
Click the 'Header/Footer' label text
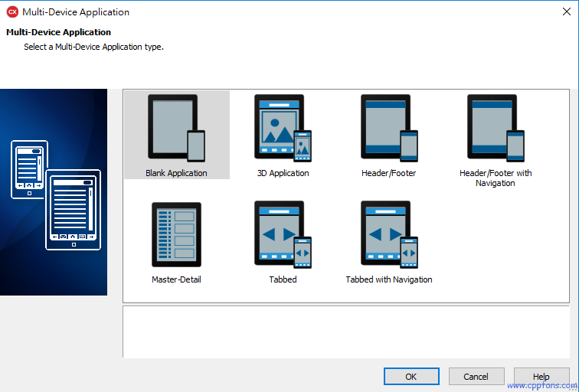tap(389, 173)
